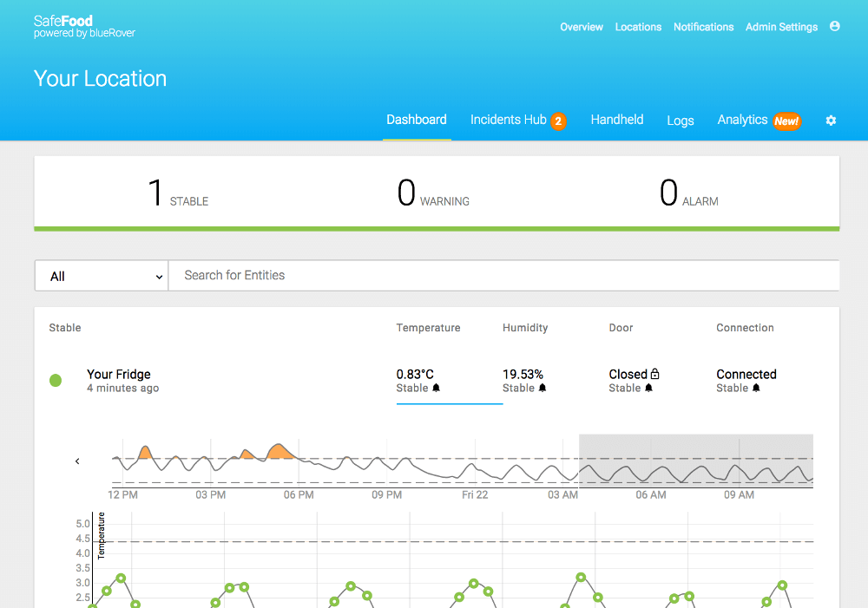Click Admin Settings in the top bar

click(x=780, y=27)
